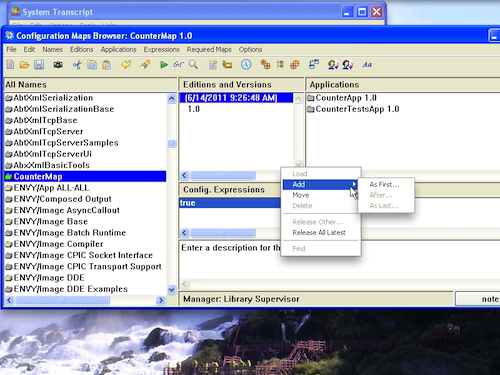Click the Cut scissors icon
Screen dimensions: 500x375
77,64
